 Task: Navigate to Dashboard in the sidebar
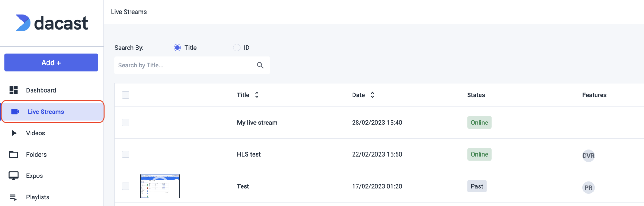pyautogui.click(x=41, y=90)
